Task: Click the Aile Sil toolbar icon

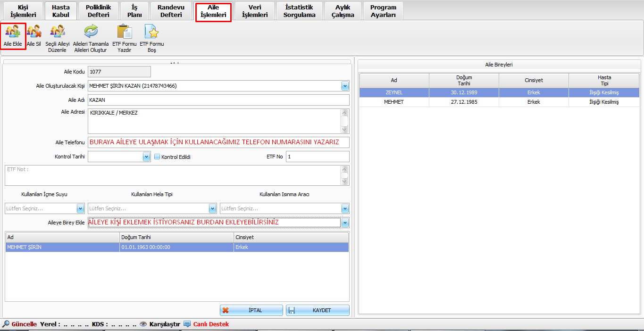Action: coord(34,32)
